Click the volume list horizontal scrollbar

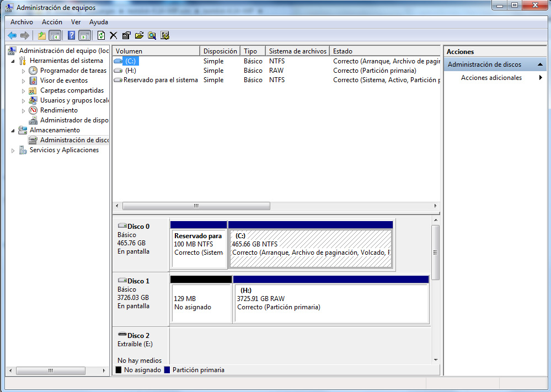click(196, 206)
